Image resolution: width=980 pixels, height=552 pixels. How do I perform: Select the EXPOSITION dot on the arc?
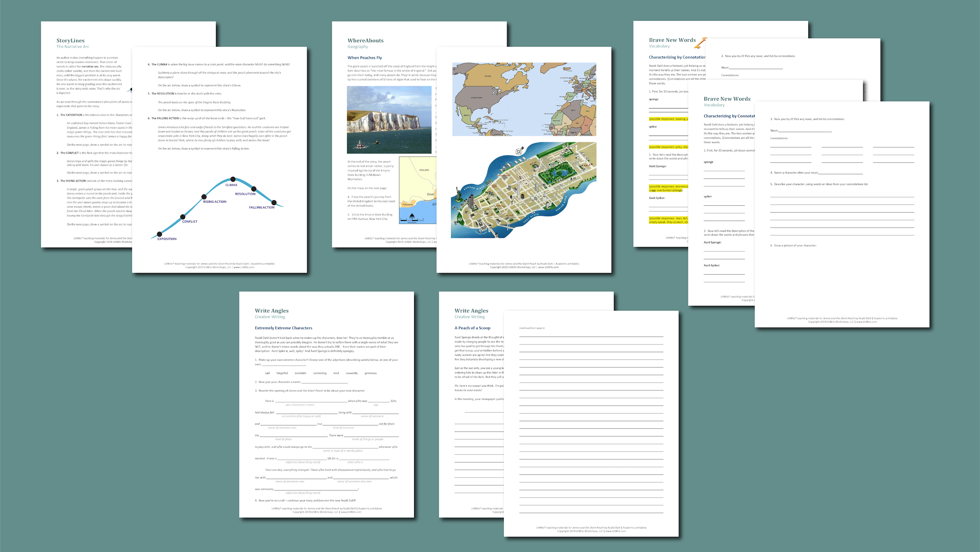click(x=159, y=234)
